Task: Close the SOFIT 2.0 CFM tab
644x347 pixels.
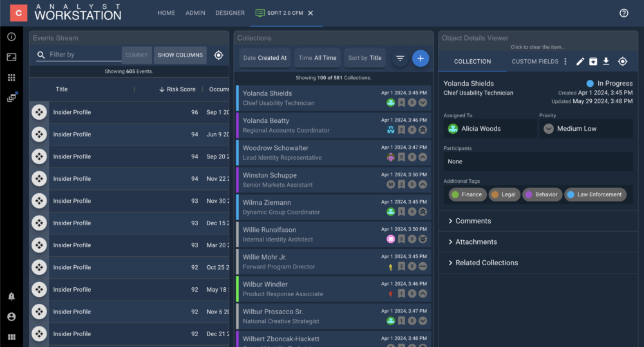Action: pyautogui.click(x=310, y=13)
